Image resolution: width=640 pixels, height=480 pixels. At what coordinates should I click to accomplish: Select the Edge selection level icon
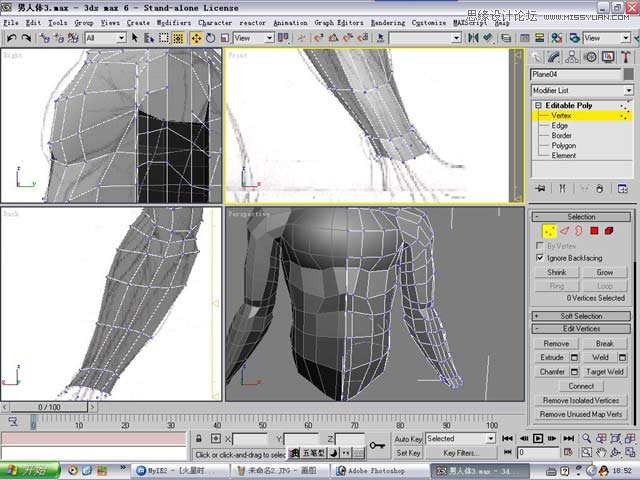point(564,231)
